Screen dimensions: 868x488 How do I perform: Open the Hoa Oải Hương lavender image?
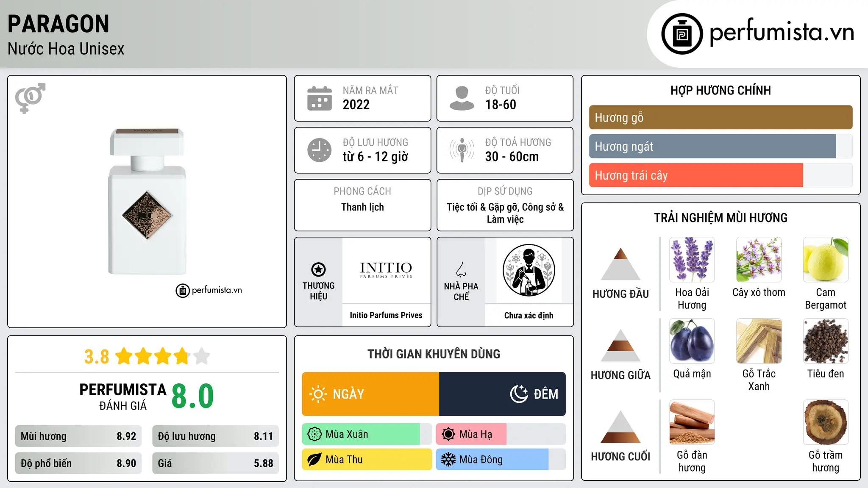tap(692, 260)
